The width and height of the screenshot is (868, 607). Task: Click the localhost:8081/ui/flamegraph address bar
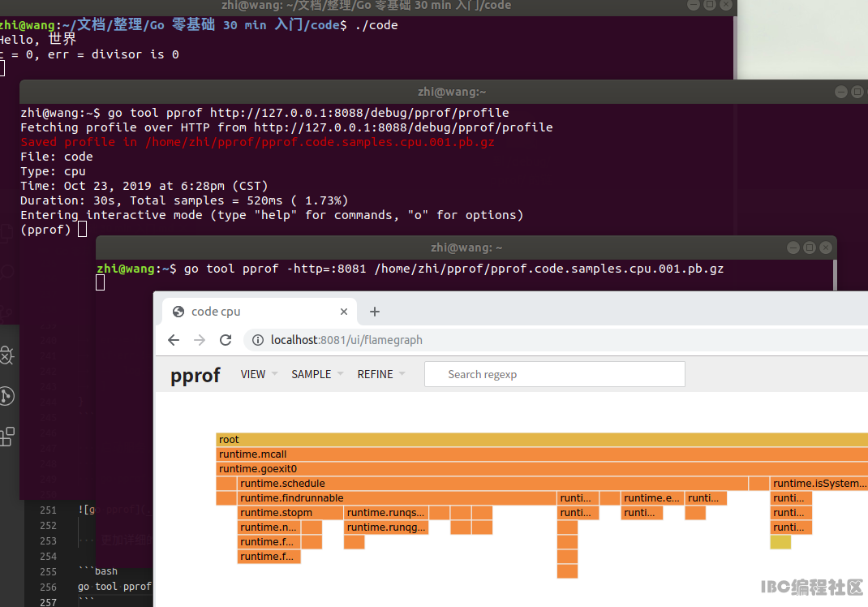(555, 340)
